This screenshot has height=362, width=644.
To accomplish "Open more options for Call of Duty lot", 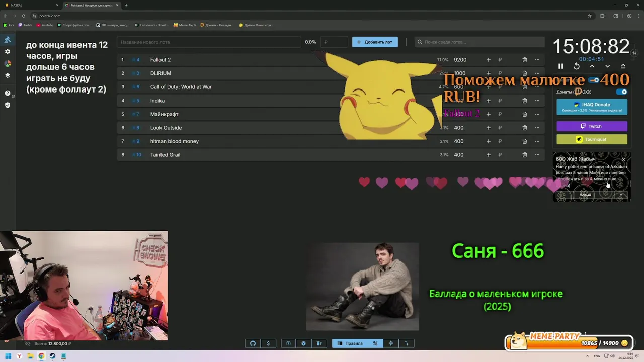I will pyautogui.click(x=537, y=87).
